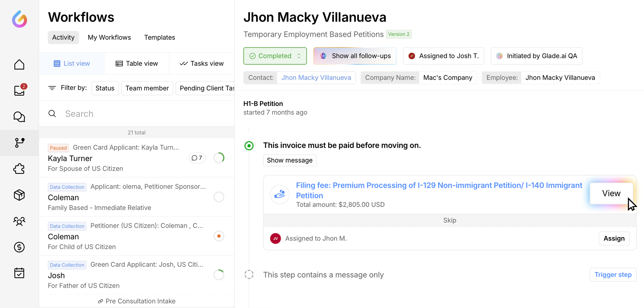
Task: Open the puzzle-piece Integrations icon
Action: click(19, 169)
